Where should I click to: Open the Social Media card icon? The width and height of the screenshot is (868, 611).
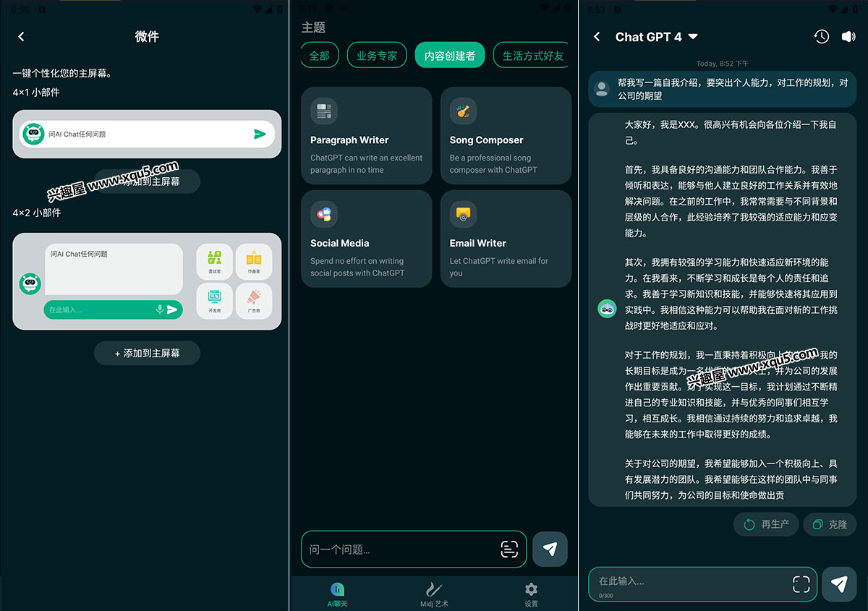pos(324,215)
